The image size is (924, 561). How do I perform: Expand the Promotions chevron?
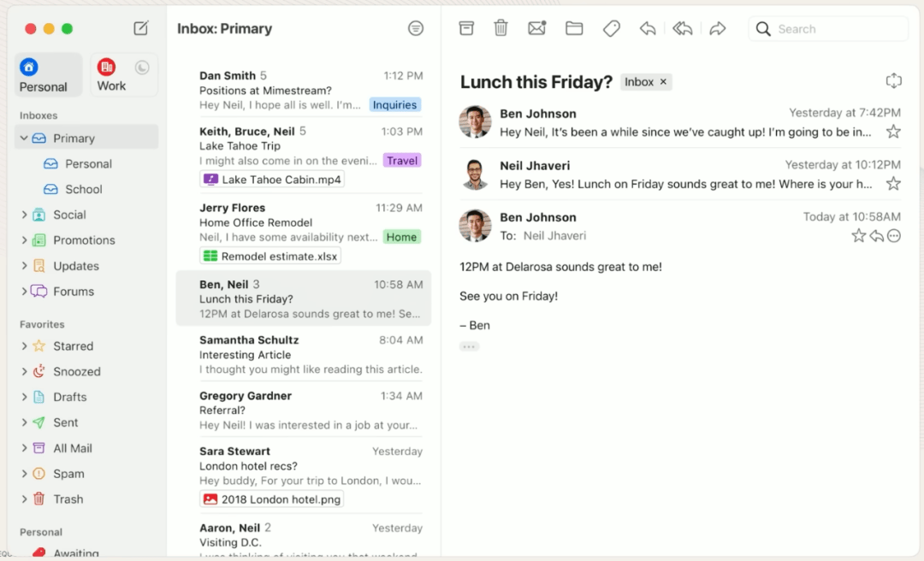coord(24,239)
